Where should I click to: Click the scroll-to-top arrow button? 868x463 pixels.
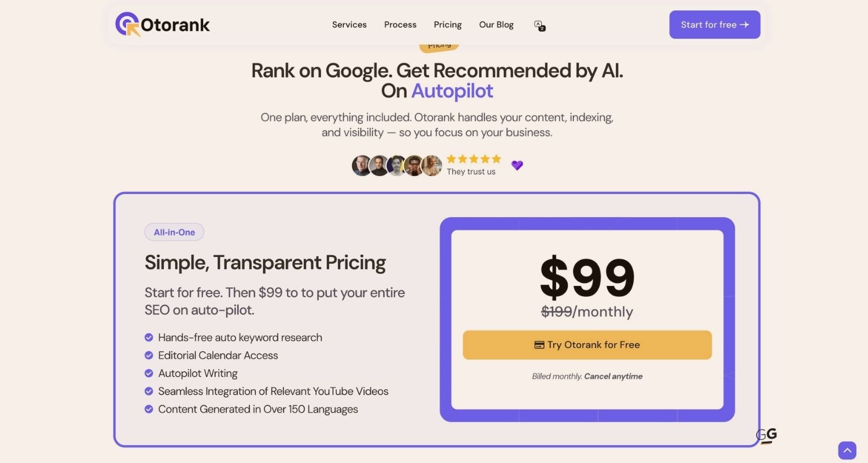(x=847, y=450)
